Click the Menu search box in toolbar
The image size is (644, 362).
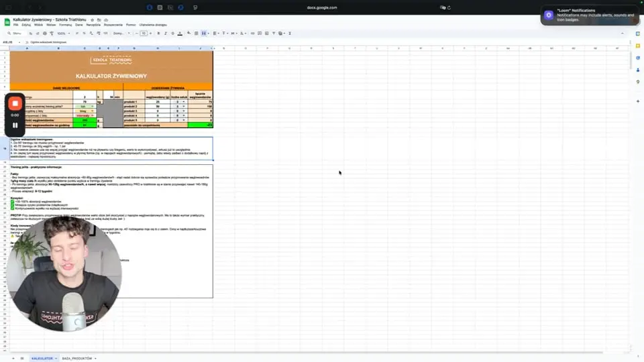15,34
